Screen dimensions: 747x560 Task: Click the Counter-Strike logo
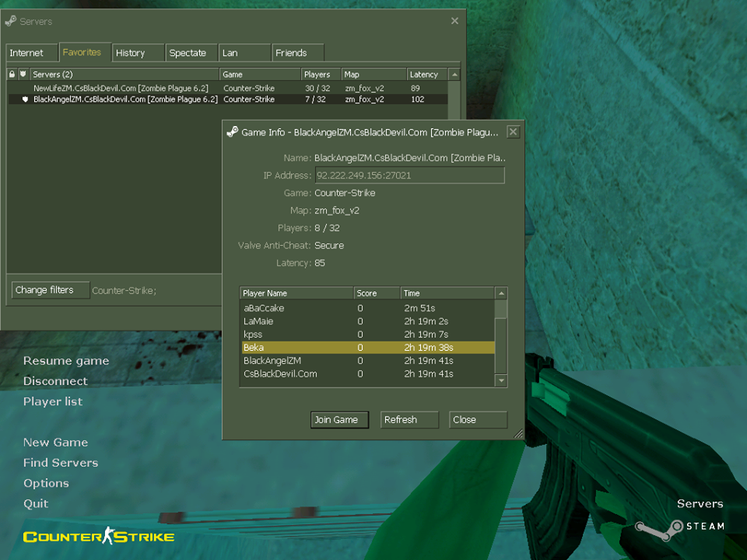[x=99, y=536]
